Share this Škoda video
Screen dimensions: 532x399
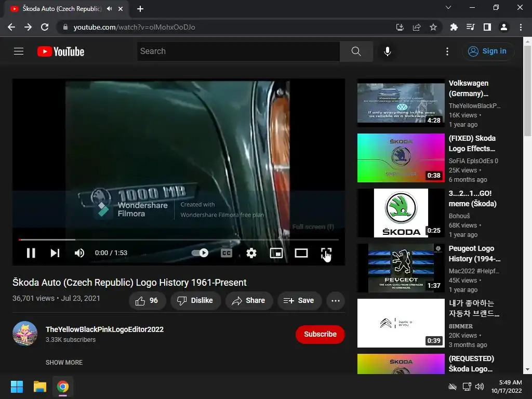tap(249, 301)
